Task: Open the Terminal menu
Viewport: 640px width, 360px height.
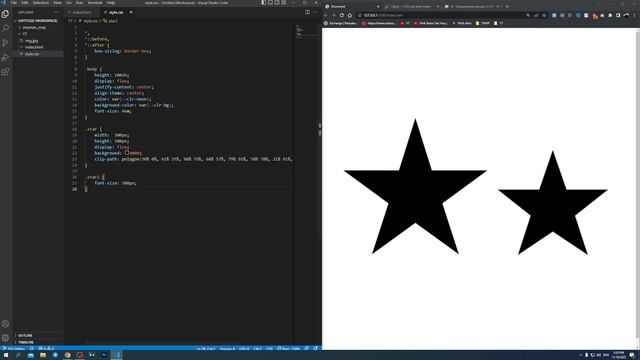Action: click(95, 2)
